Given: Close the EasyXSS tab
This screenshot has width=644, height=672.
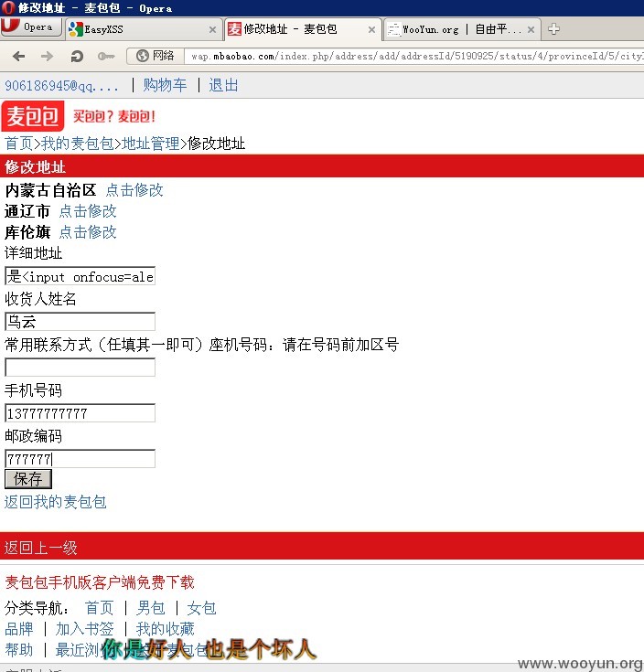Looking at the screenshot, I should [212, 29].
